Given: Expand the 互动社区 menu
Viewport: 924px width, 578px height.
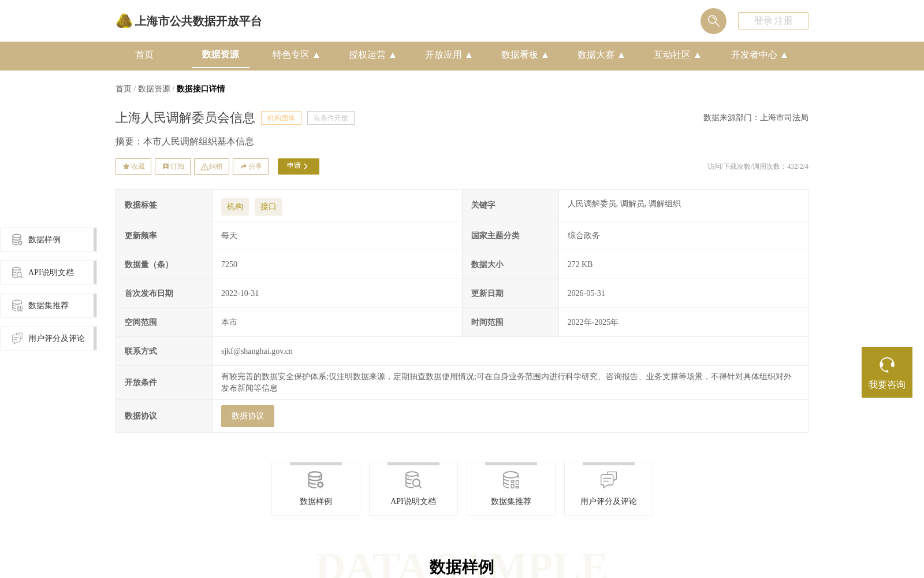Looking at the screenshot, I should pyautogui.click(x=677, y=55).
